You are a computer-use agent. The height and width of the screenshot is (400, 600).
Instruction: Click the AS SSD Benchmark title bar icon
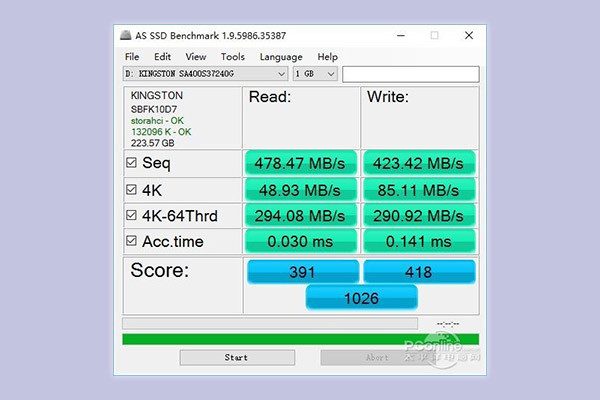(126, 35)
